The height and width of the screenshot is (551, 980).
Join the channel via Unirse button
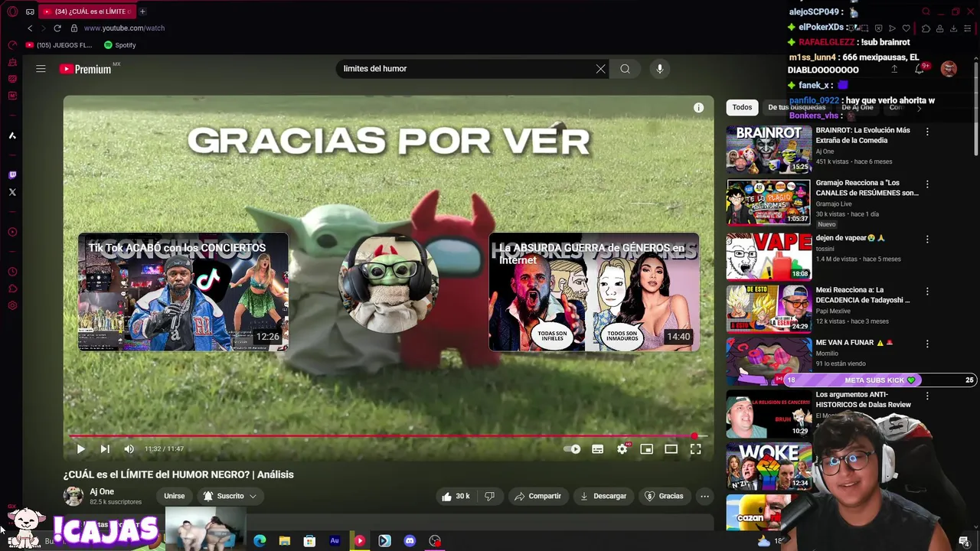tap(175, 496)
